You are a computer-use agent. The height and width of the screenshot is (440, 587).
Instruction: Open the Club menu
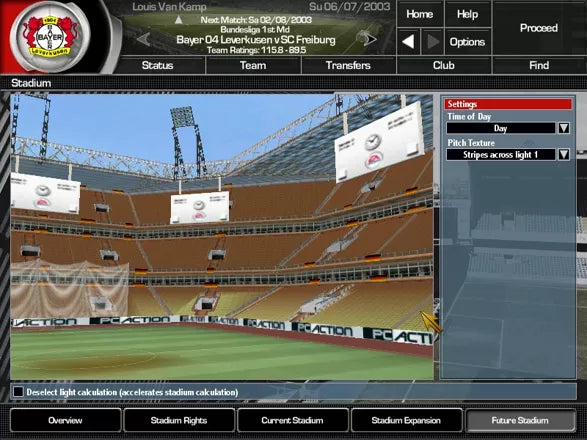click(x=444, y=66)
